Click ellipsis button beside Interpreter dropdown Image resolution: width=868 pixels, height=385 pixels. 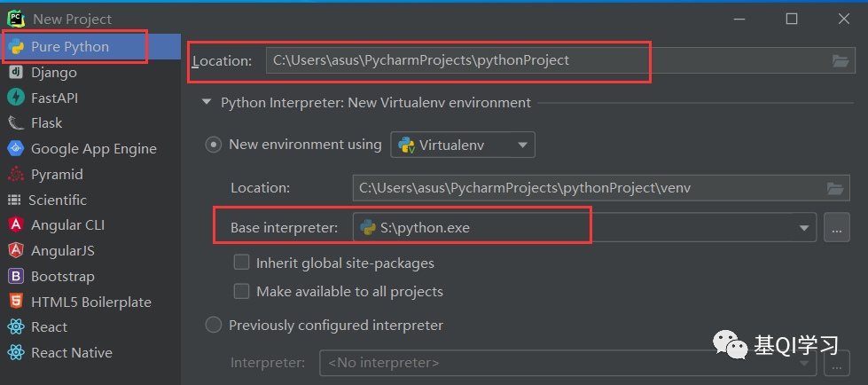click(x=836, y=364)
